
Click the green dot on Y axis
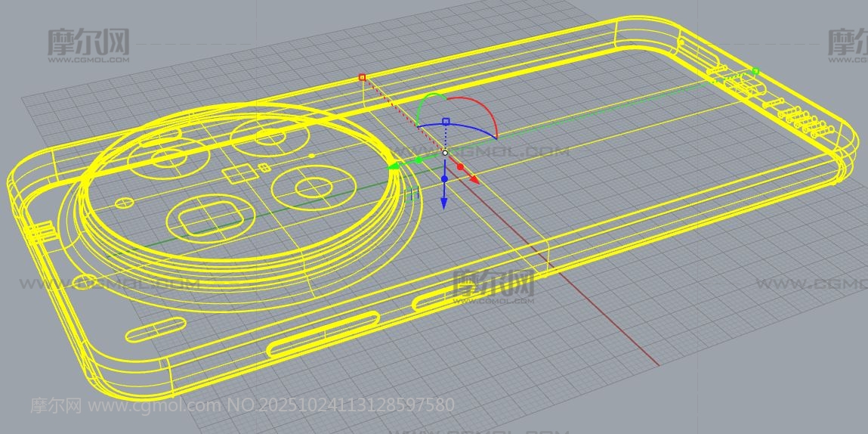[419, 160]
